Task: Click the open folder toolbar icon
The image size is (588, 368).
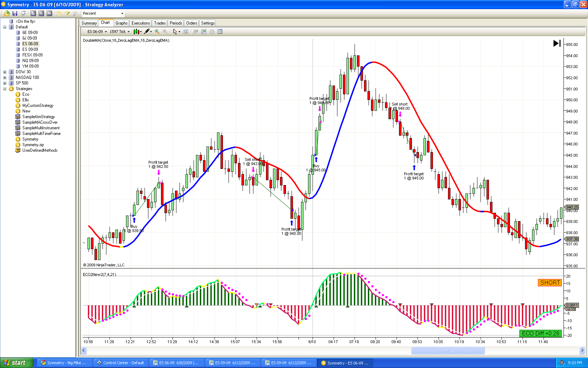Action: (x=7, y=13)
